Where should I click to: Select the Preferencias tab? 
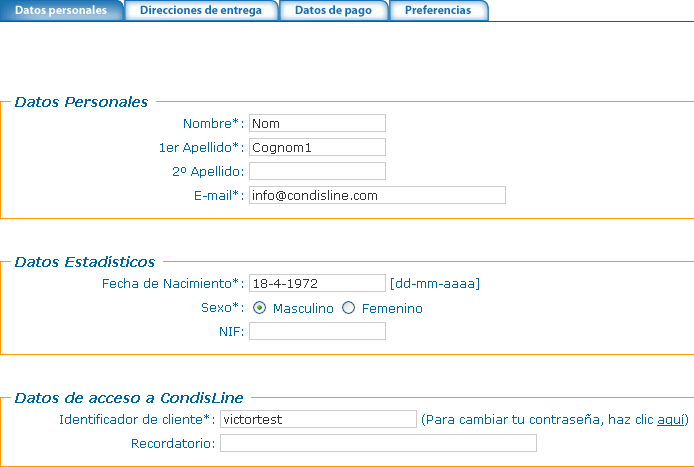click(x=439, y=11)
